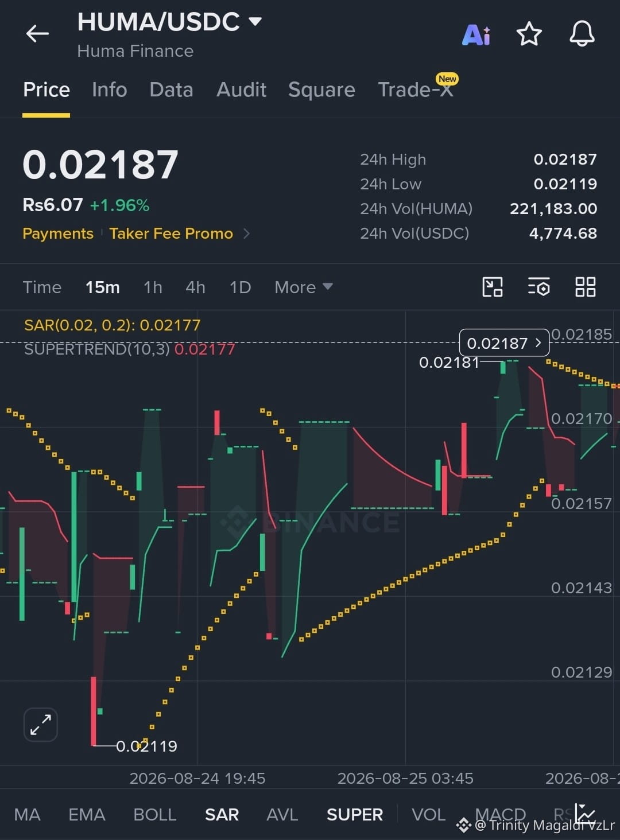Expand the HUMA/USDC pair selector
The image size is (620, 840).
pos(255,22)
